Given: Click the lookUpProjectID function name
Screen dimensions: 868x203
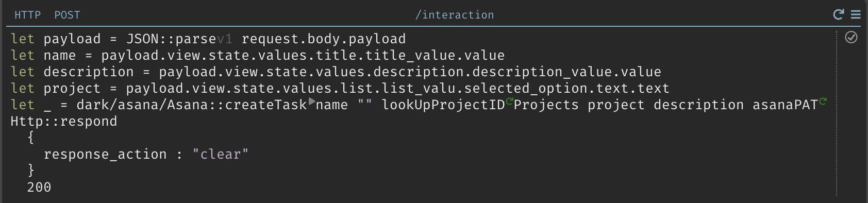Looking at the screenshot, I should (443, 105).
